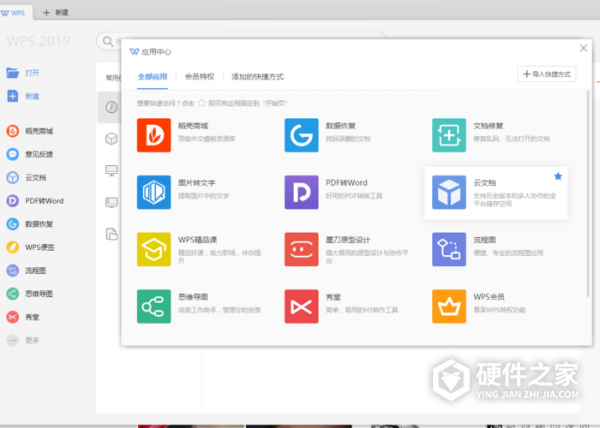The image size is (600, 428).
Task: Open 思维导图 from the left sidebar
Action: [29, 294]
